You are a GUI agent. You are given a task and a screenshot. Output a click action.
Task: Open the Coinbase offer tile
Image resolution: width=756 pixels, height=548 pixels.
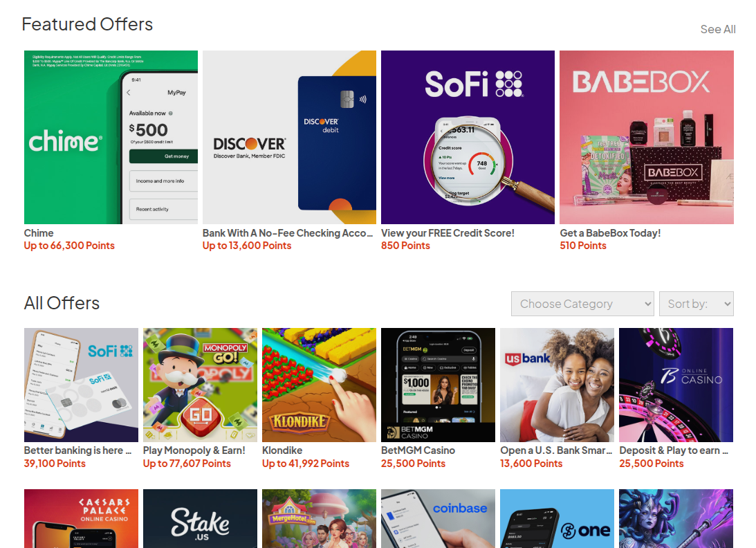point(439,518)
